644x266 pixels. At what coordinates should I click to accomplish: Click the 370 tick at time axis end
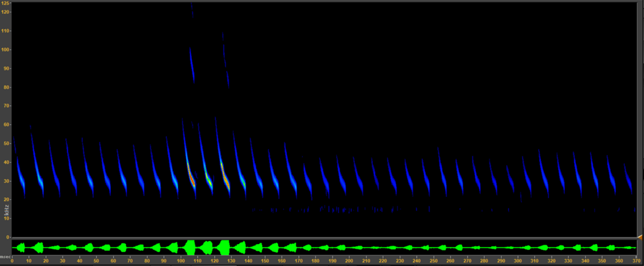tap(636, 261)
